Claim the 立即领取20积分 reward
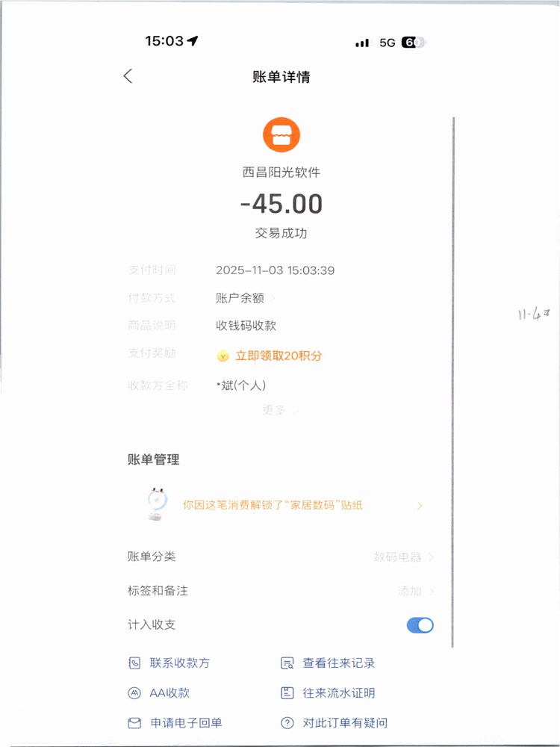560x747 pixels. pyautogui.click(x=279, y=356)
